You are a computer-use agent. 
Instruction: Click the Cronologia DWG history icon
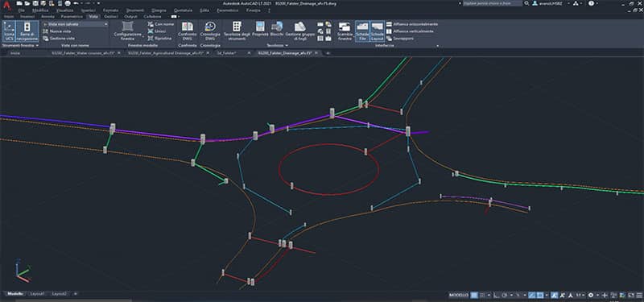pyautogui.click(x=210, y=31)
